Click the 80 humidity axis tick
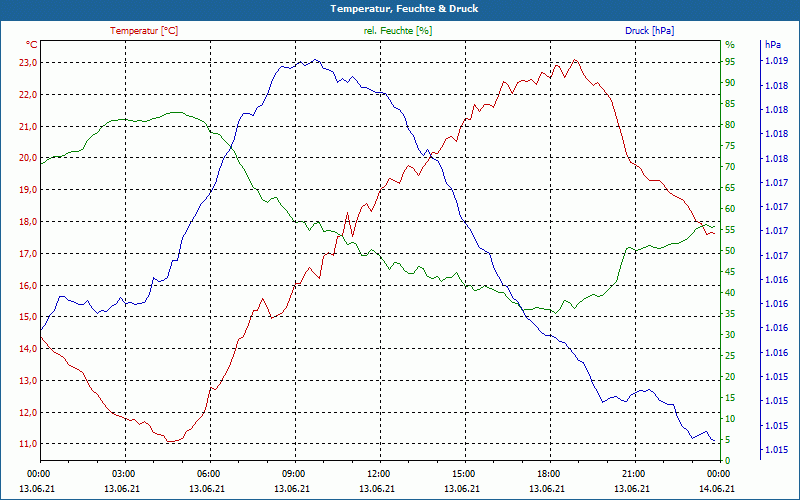This screenshot has width=800, height=500. pos(730,124)
